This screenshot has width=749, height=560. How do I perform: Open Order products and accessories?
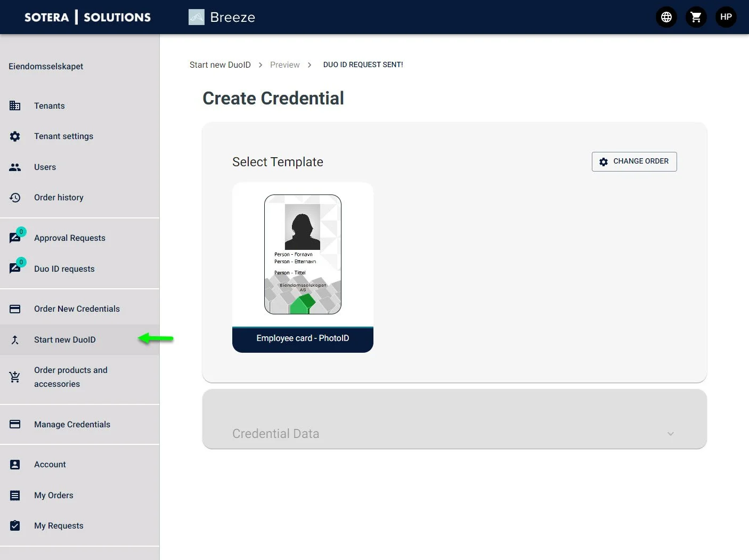[x=80, y=377]
